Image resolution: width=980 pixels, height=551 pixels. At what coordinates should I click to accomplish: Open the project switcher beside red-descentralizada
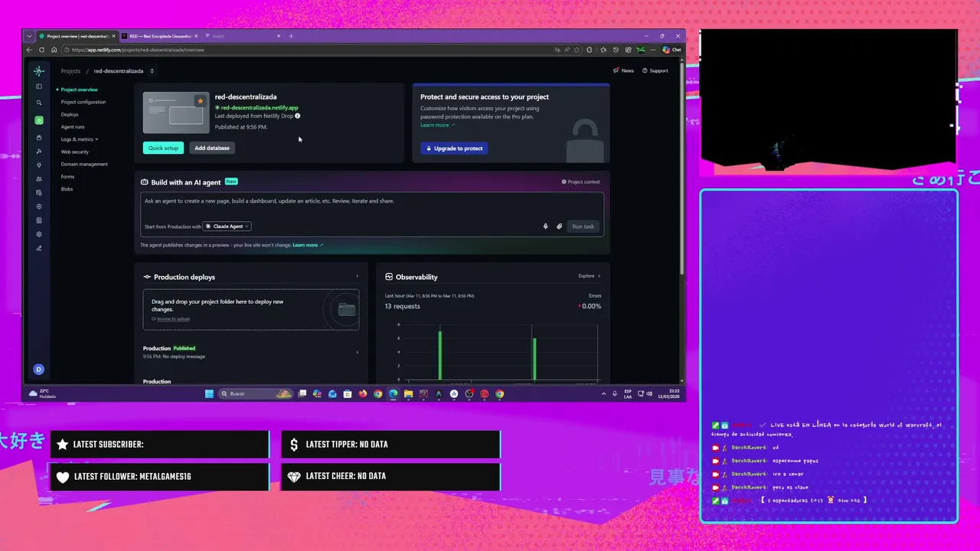pos(152,71)
